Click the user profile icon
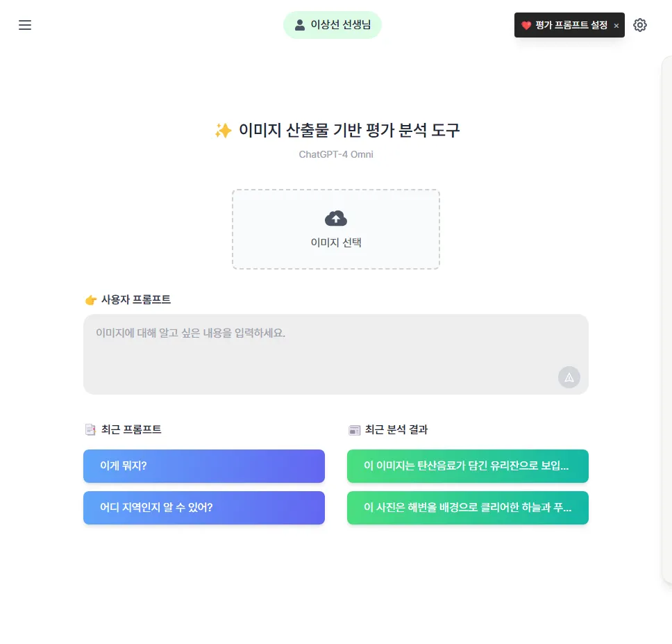 (300, 25)
